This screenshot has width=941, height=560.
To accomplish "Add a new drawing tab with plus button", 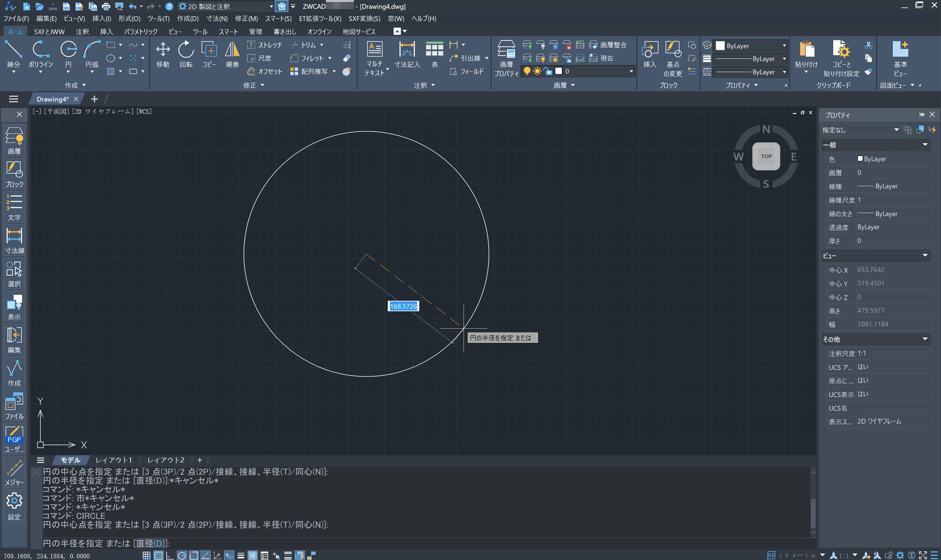I will coord(94,99).
